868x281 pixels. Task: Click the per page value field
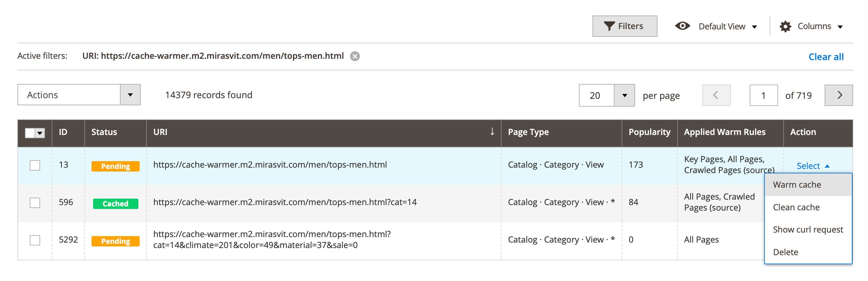pyautogui.click(x=596, y=96)
